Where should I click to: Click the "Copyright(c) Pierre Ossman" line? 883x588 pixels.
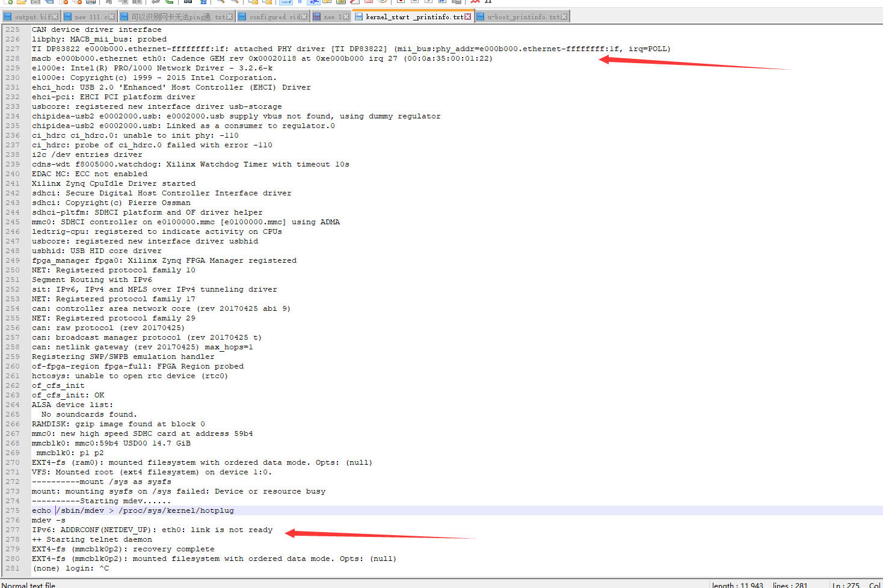click(111, 203)
